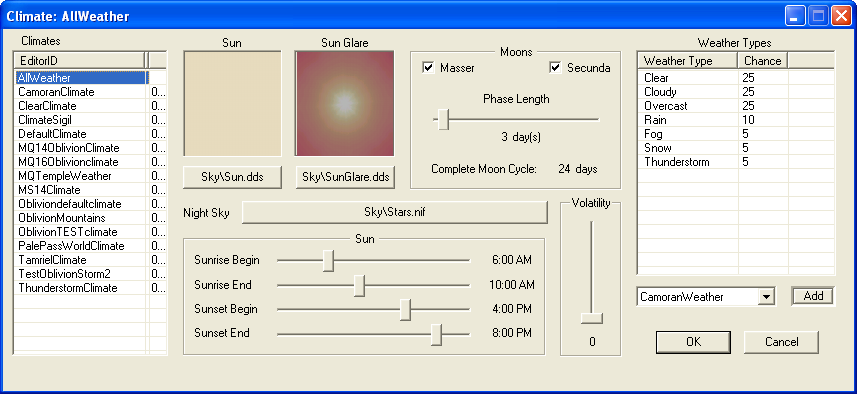Click Cancel to discard changes

click(x=781, y=342)
